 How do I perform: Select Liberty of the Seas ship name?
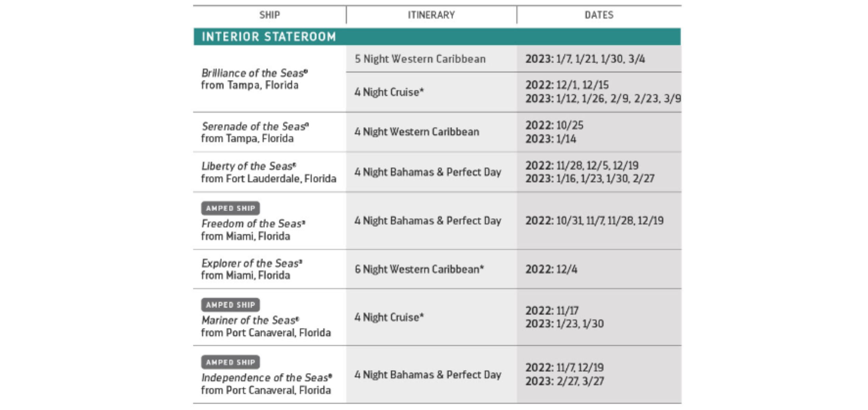[248, 166]
